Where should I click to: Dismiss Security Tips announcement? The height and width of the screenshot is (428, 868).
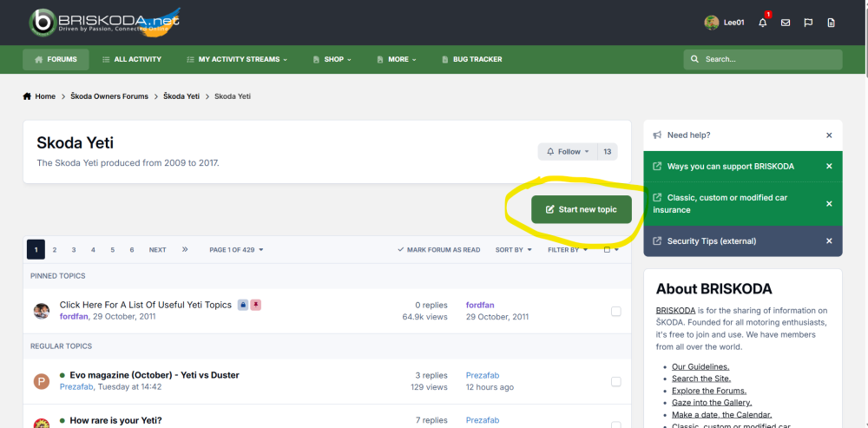pyautogui.click(x=829, y=240)
